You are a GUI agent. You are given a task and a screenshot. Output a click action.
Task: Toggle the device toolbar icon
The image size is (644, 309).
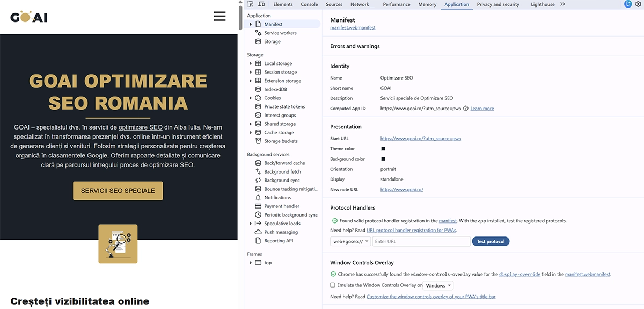262,4
